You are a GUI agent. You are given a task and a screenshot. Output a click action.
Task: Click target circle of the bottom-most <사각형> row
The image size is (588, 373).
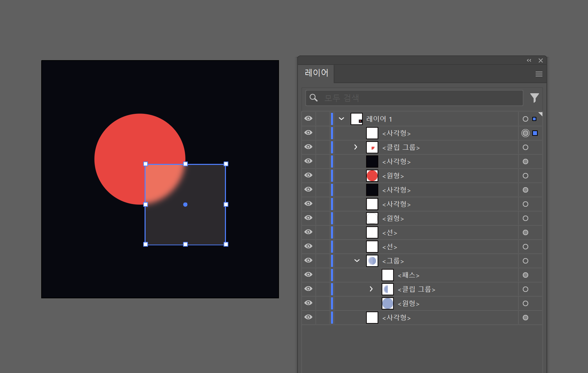click(x=526, y=318)
